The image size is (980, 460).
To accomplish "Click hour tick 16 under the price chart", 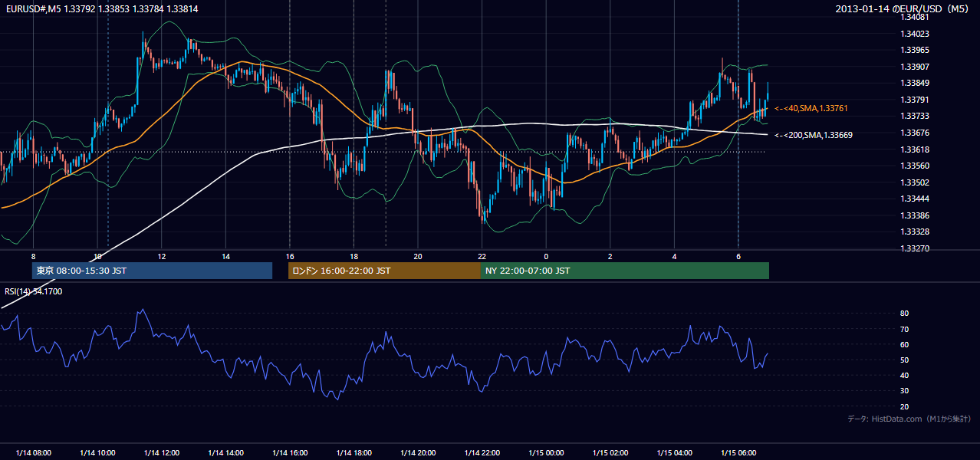I will pyautogui.click(x=289, y=256).
